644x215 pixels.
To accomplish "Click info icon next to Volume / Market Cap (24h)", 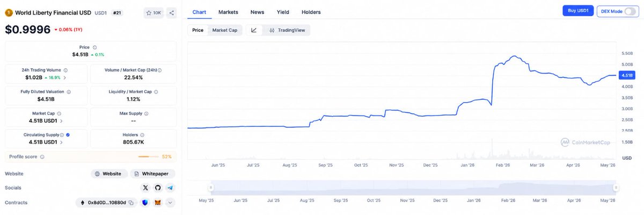I will pos(159,70).
